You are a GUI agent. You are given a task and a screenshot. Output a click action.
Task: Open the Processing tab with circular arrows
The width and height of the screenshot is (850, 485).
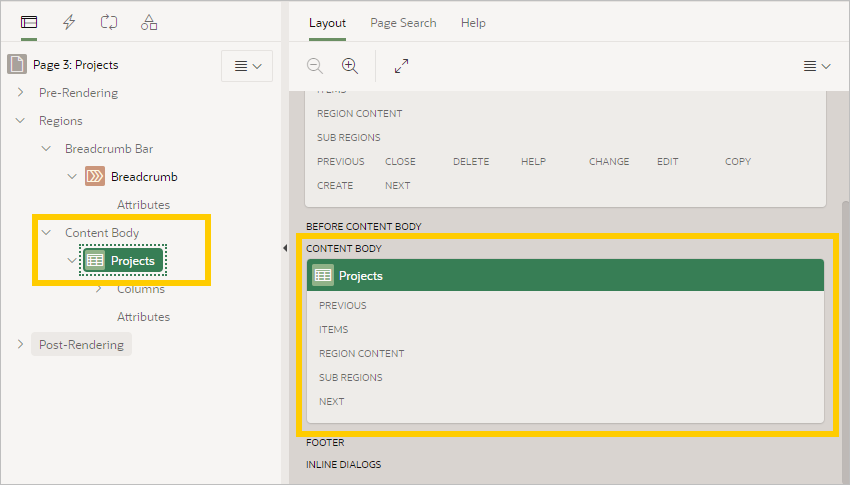click(x=109, y=22)
